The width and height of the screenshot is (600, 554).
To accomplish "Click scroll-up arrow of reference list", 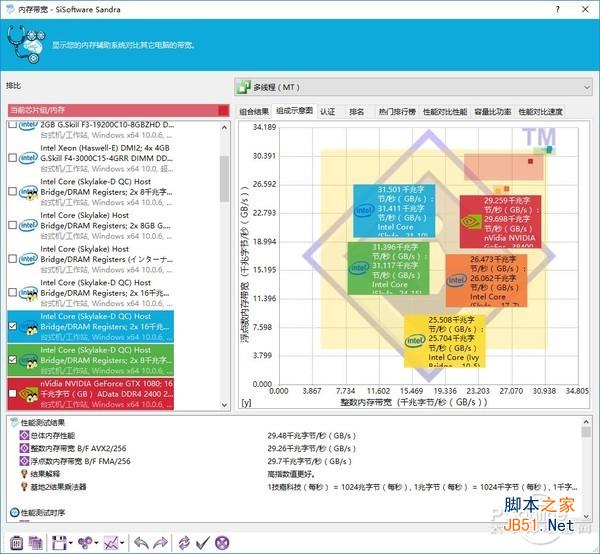I will (x=225, y=128).
